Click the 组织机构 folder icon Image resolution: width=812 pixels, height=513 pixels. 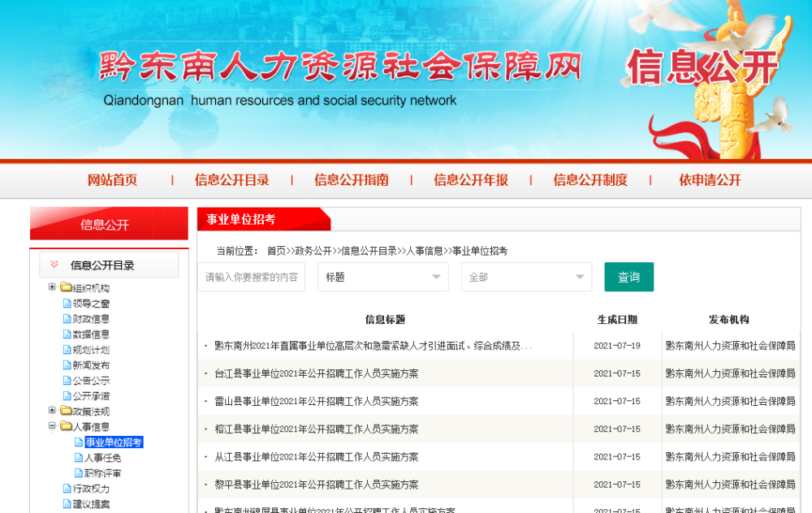66,287
